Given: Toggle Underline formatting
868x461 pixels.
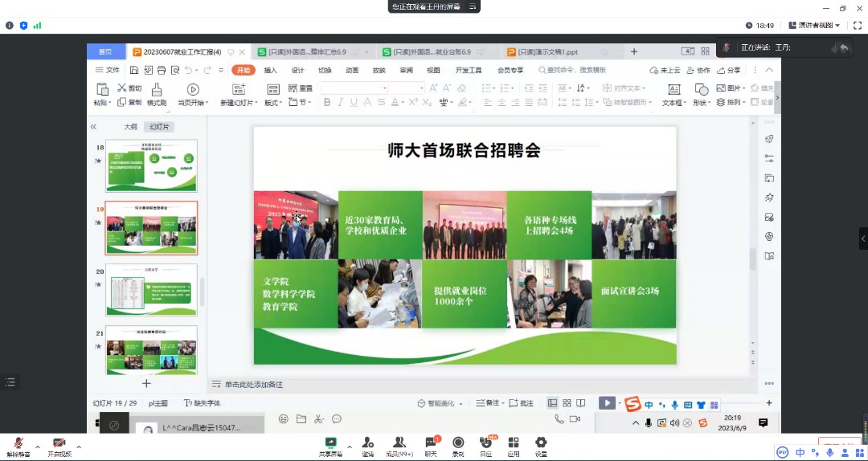Looking at the screenshot, I should (354, 102).
